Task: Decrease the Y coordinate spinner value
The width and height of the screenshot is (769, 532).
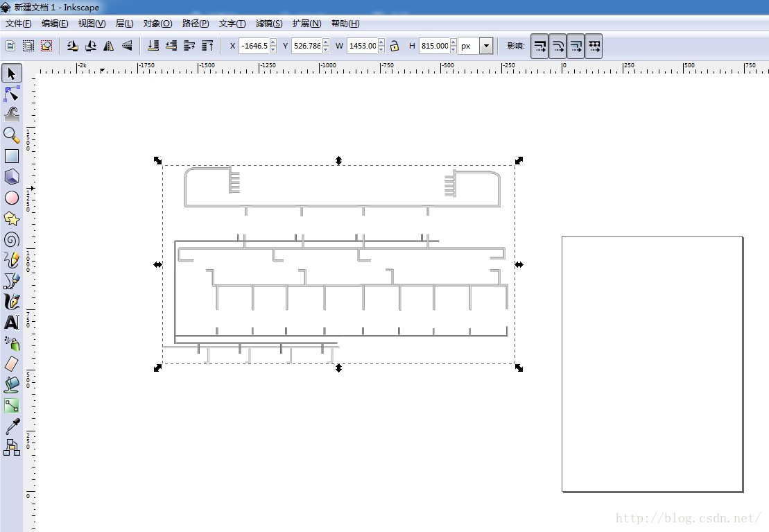Action: (326, 49)
